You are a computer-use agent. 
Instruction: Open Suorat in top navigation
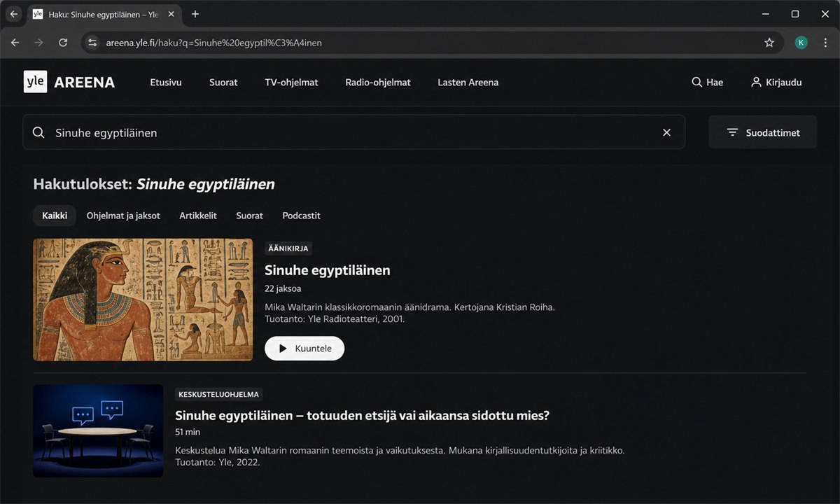click(x=223, y=82)
